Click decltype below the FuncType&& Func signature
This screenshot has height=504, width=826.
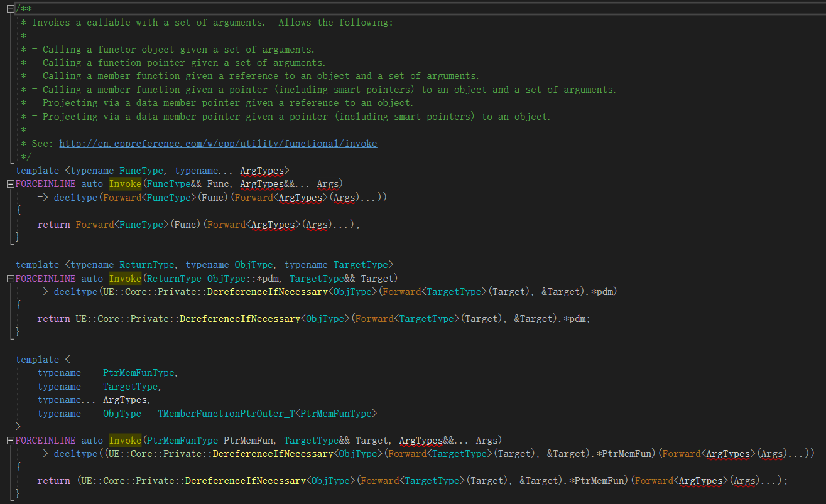tap(75, 198)
